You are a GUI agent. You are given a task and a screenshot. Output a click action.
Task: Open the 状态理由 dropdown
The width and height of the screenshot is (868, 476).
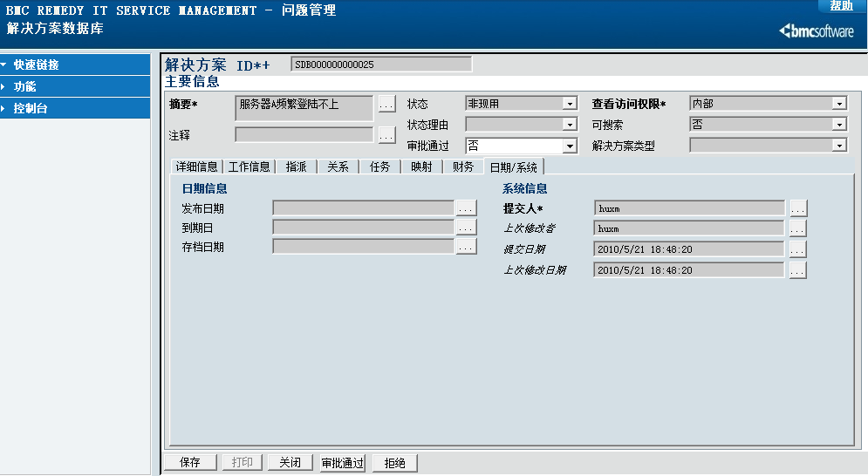570,125
